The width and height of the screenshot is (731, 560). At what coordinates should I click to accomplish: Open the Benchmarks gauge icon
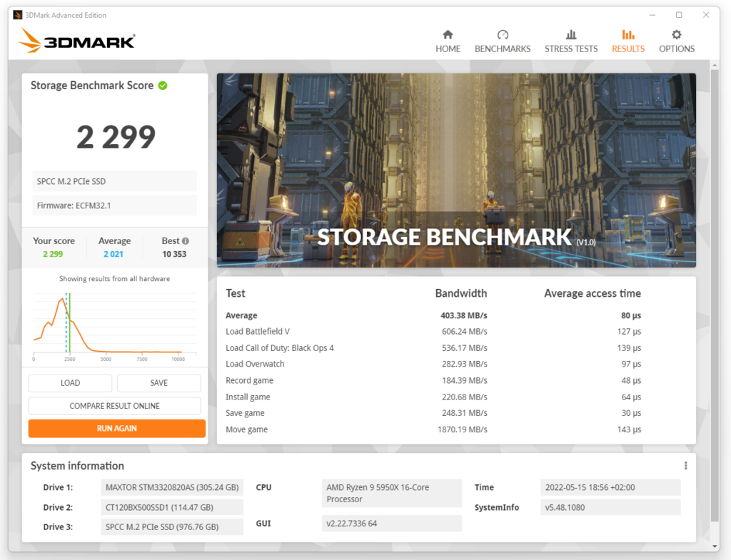[503, 34]
